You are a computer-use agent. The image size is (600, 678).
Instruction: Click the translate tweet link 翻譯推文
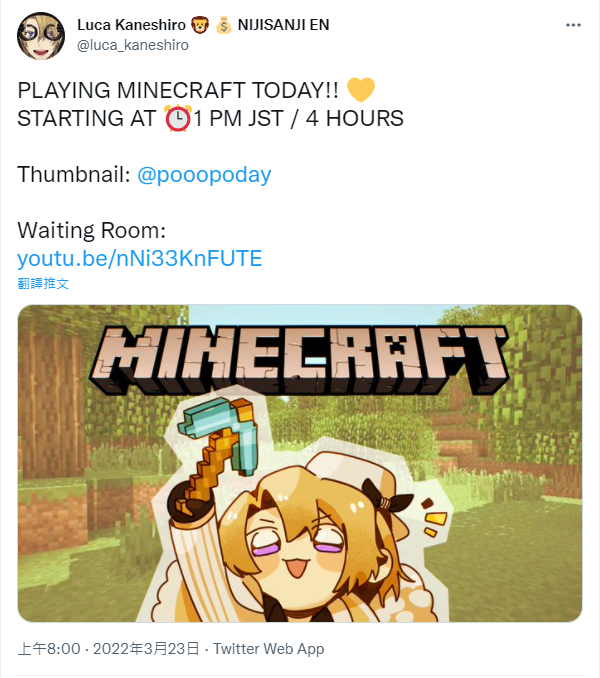[x=43, y=284]
